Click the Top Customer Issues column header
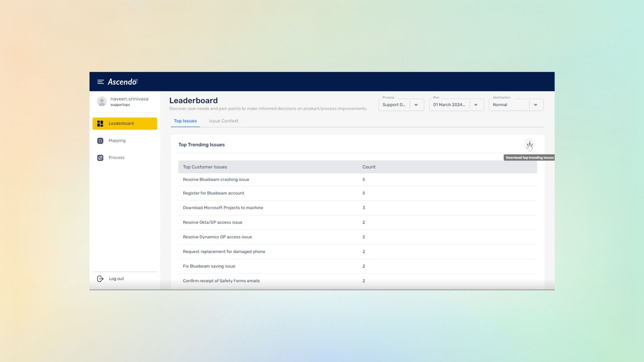Viewport: 644px width, 362px height. [205, 167]
